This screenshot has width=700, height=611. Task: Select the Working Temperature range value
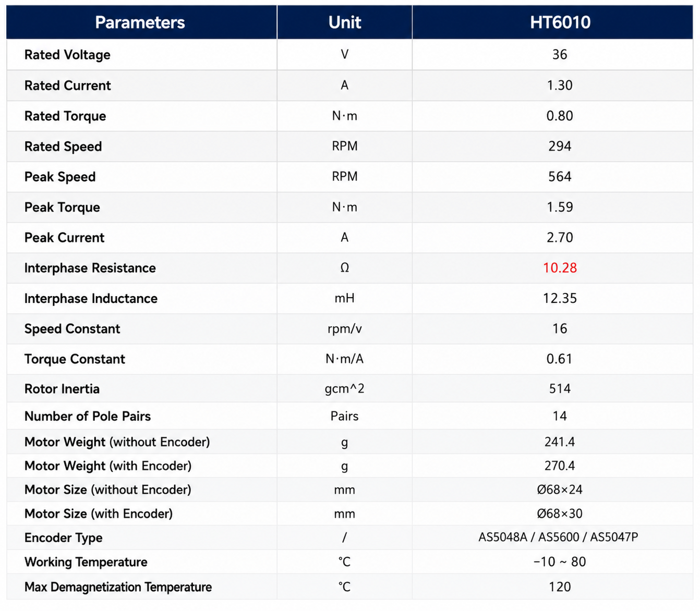coord(560,562)
